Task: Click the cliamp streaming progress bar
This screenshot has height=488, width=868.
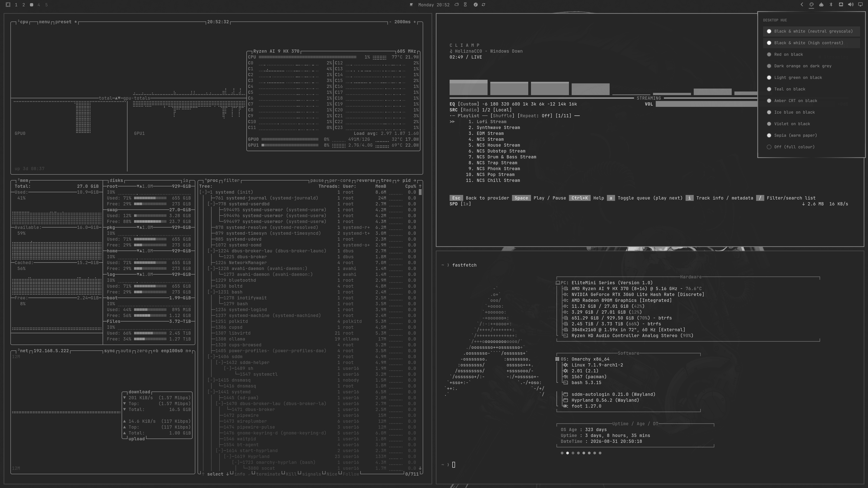Action: [603, 98]
